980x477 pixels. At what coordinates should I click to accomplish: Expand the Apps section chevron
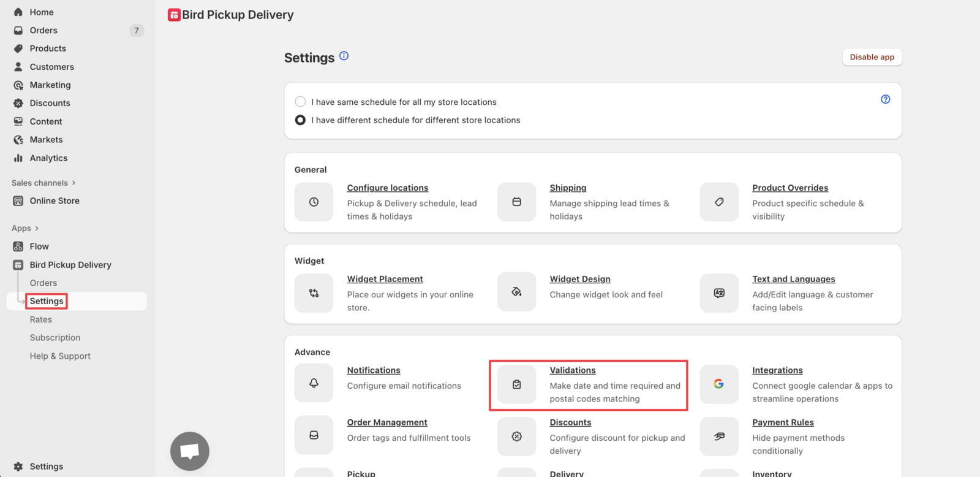pyautogui.click(x=37, y=228)
